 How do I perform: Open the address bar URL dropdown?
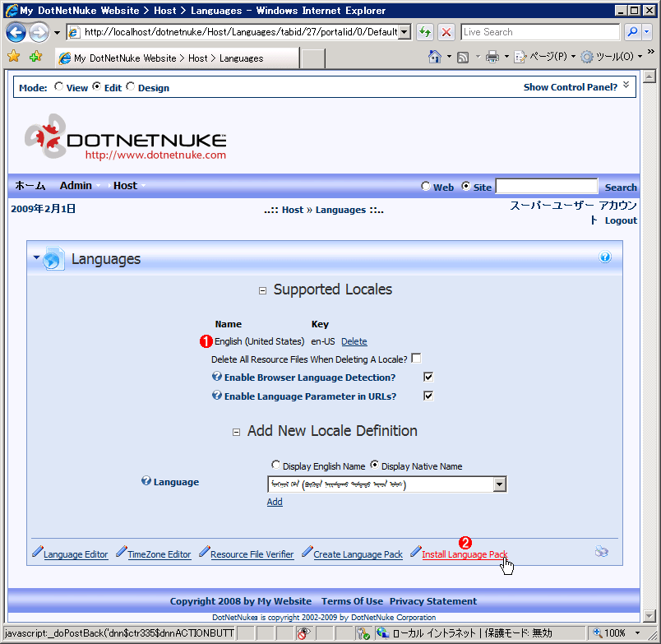tap(404, 32)
